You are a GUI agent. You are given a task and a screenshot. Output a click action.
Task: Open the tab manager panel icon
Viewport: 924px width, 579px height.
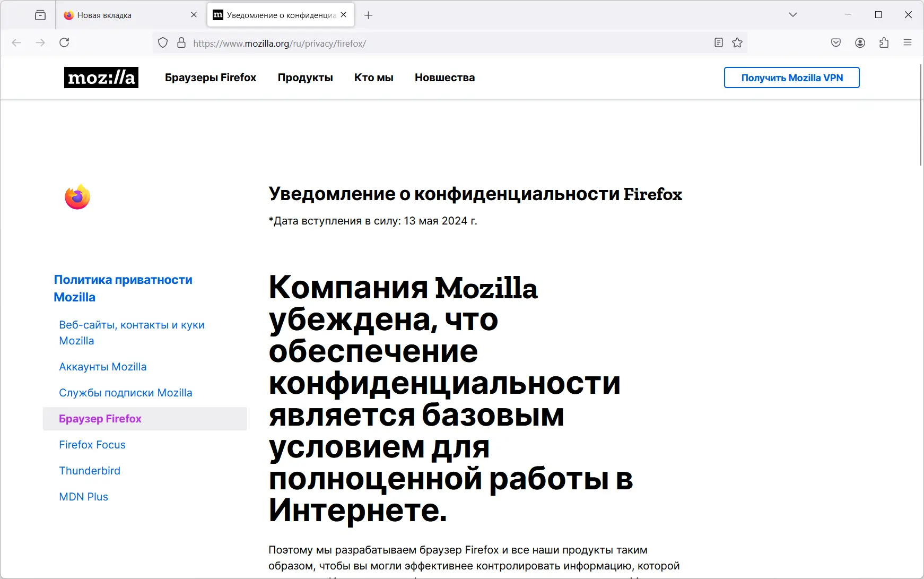pyautogui.click(x=40, y=15)
